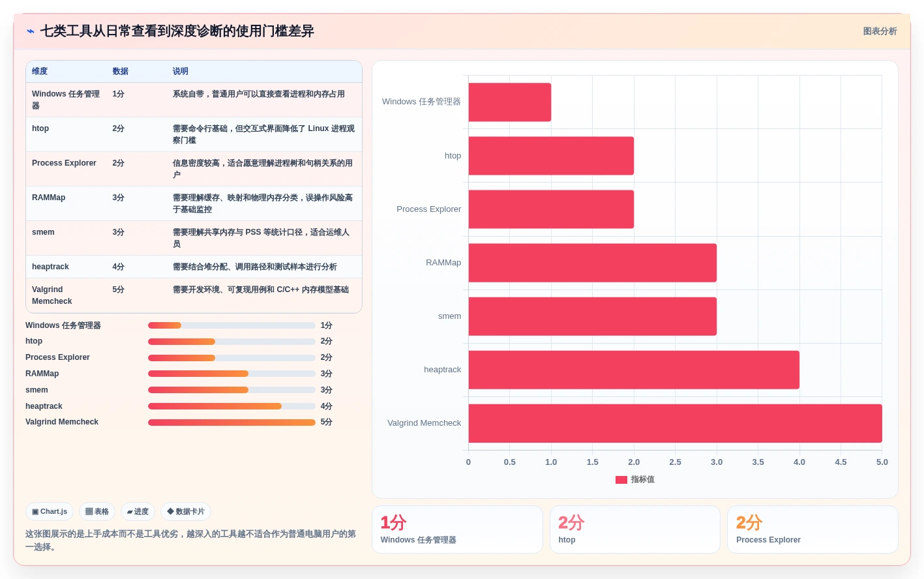924x579 pixels.
Task: Click the RAMMap chart bar
Action: pyautogui.click(x=593, y=263)
